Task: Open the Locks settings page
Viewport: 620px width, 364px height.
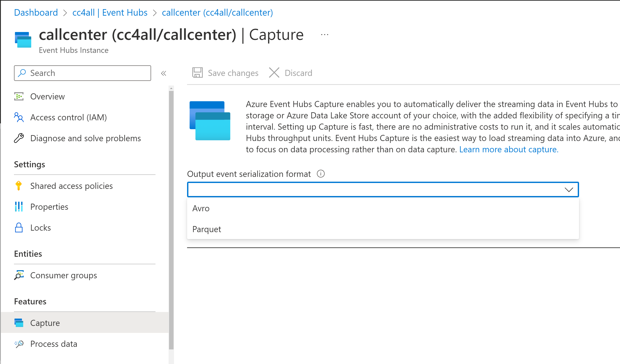Action: pyautogui.click(x=41, y=228)
